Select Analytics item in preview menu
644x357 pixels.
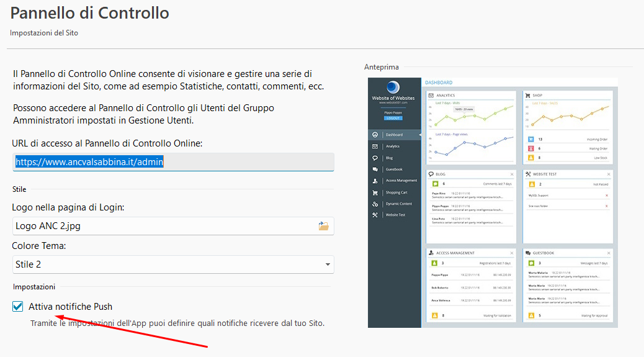[x=393, y=147]
